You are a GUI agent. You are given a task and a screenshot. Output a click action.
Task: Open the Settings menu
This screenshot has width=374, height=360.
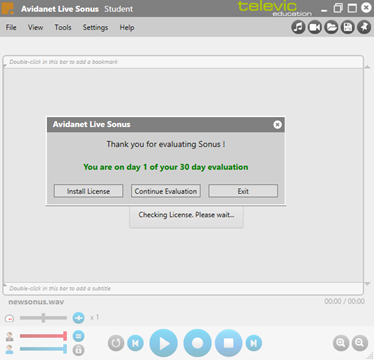[x=95, y=27]
